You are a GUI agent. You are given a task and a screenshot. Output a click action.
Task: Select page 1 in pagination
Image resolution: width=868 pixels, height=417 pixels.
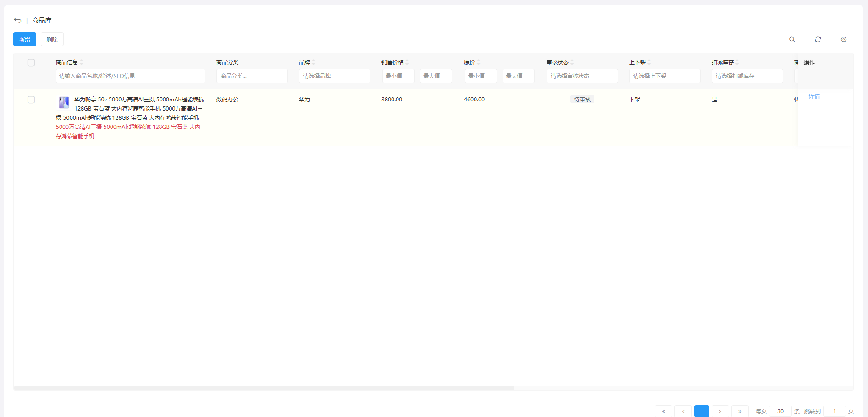point(701,411)
